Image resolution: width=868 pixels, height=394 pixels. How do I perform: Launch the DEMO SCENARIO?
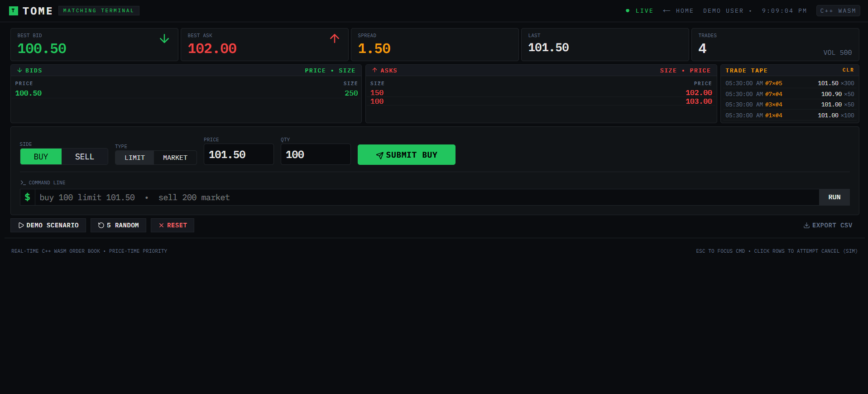[x=48, y=225]
